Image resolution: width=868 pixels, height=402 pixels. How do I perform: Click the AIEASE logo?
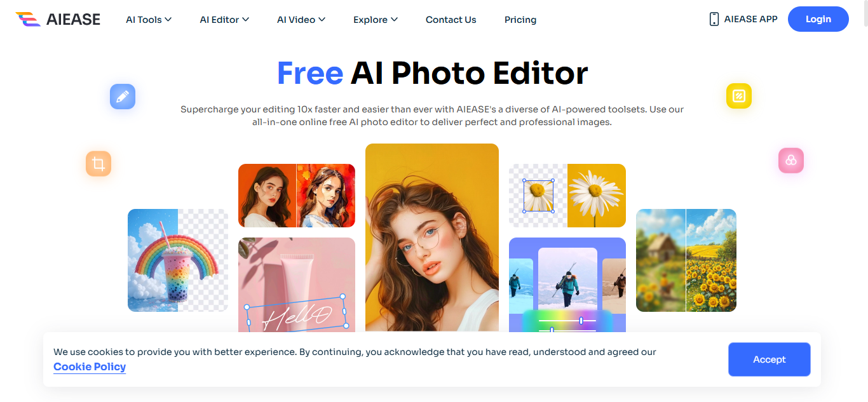tap(58, 19)
